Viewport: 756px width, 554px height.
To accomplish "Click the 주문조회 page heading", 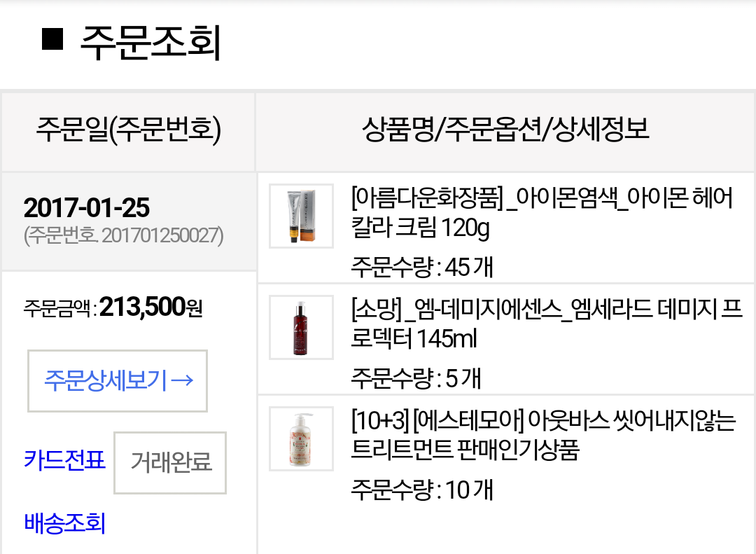I will click(x=150, y=43).
